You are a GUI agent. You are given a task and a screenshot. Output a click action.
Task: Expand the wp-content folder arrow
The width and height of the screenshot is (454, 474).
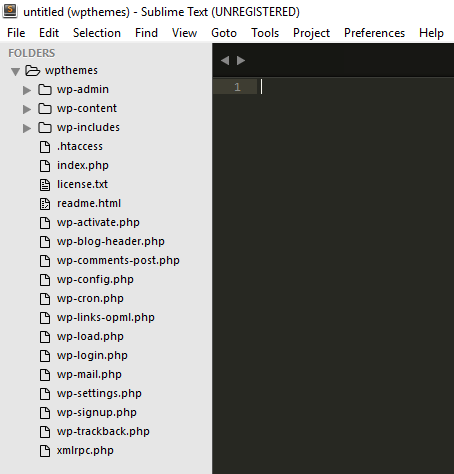[x=27, y=109]
